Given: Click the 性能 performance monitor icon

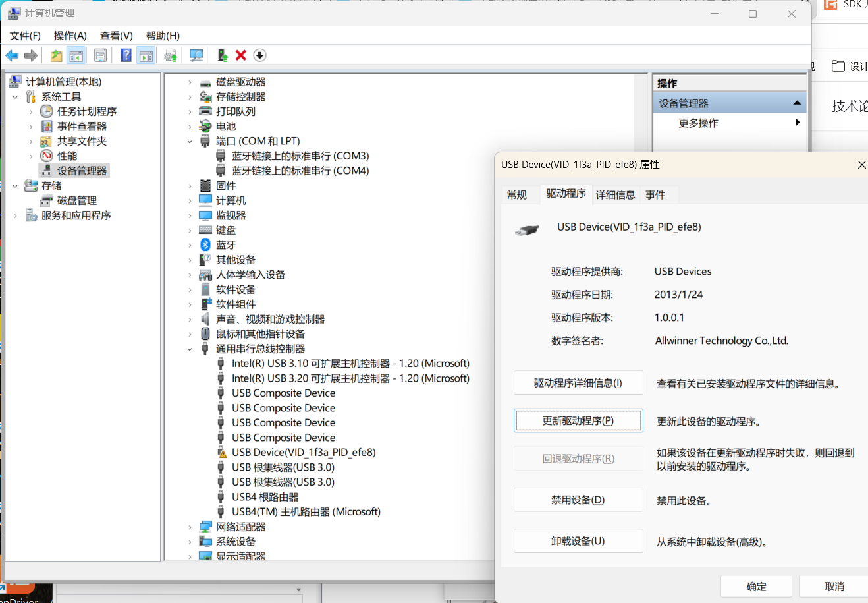Looking at the screenshot, I should pos(47,156).
